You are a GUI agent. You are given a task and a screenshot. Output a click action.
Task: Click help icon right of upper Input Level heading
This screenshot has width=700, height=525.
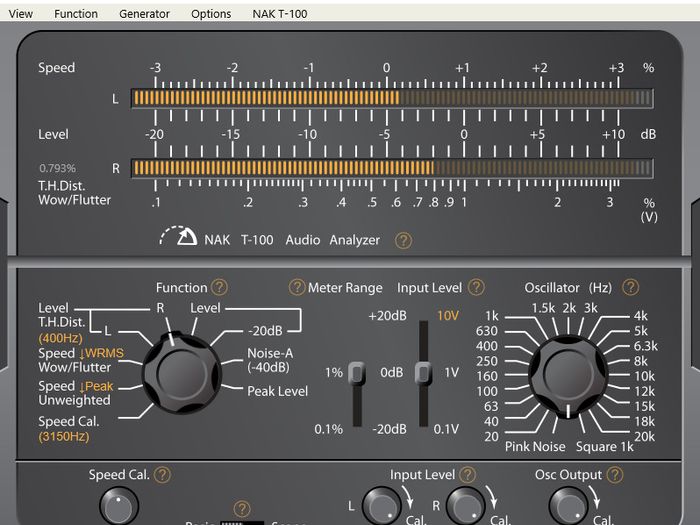[x=476, y=287]
